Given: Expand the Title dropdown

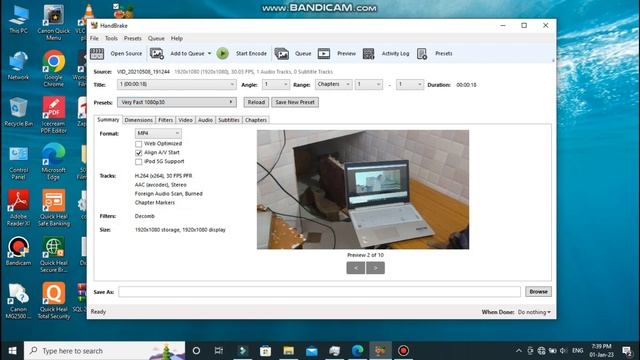Looking at the screenshot, I should pos(176,84).
